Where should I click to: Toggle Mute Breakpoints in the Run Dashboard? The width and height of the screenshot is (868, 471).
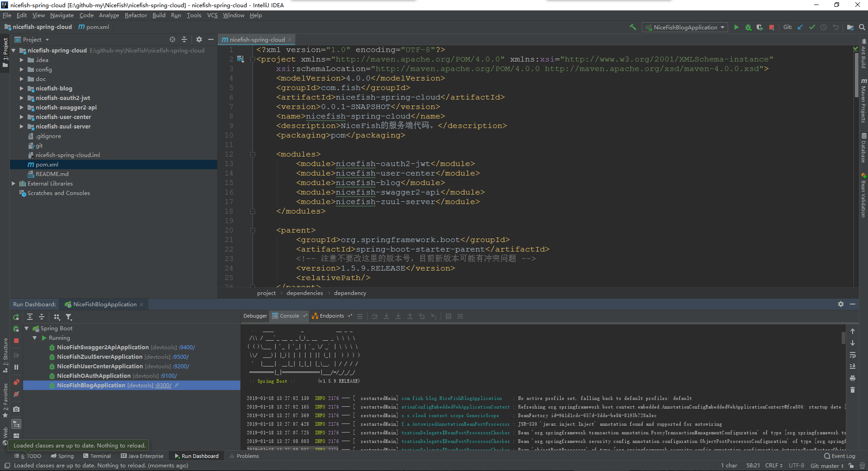(16, 394)
